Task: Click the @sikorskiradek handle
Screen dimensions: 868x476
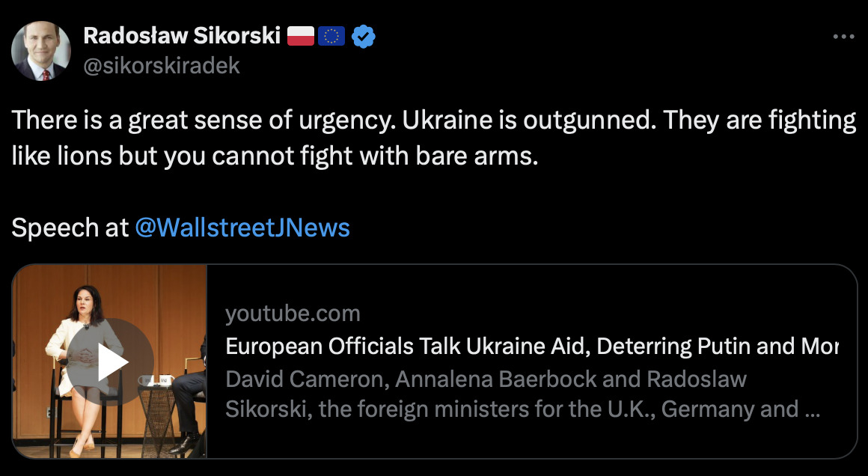Action: pyautogui.click(x=162, y=66)
